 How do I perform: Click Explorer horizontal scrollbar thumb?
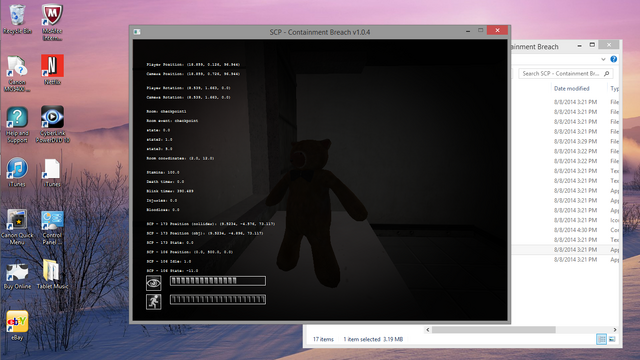[493, 330]
